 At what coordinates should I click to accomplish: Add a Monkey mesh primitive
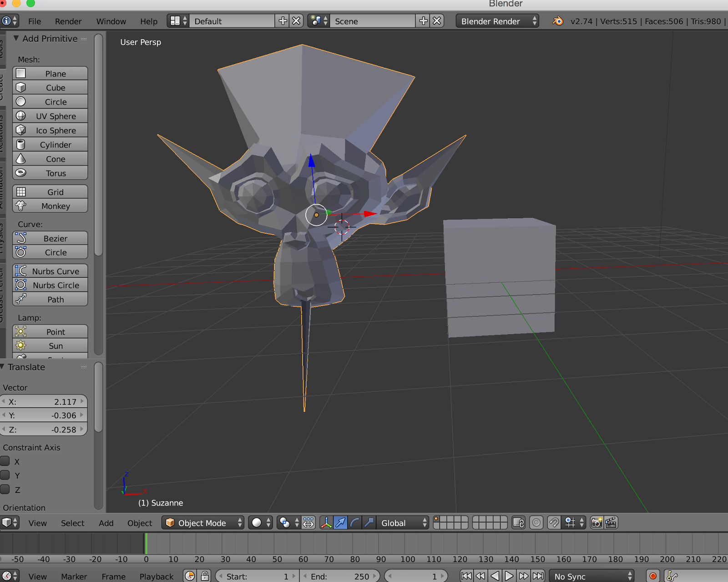[50, 206]
